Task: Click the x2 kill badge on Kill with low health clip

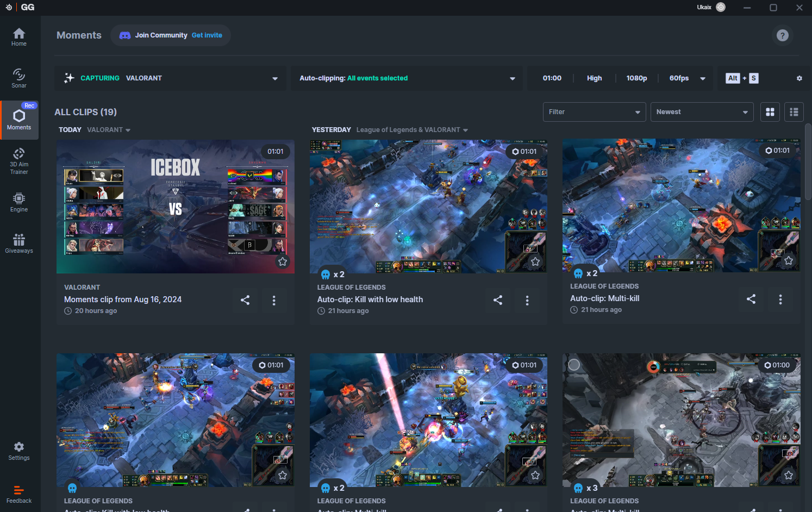Action: [333, 274]
